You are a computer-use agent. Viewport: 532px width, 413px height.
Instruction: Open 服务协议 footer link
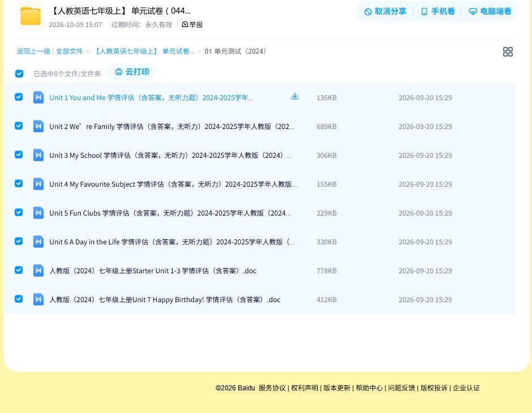(x=272, y=388)
